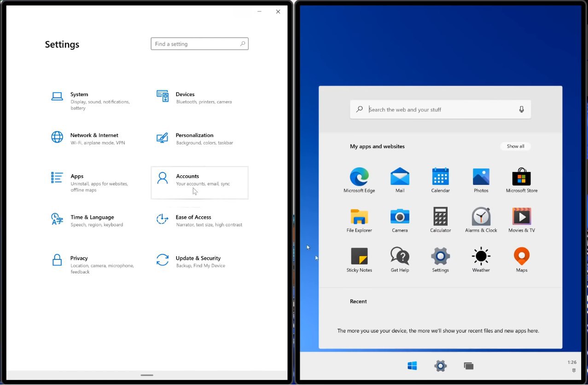
Task: Click the Windows Start button on taskbar
Action: point(412,366)
